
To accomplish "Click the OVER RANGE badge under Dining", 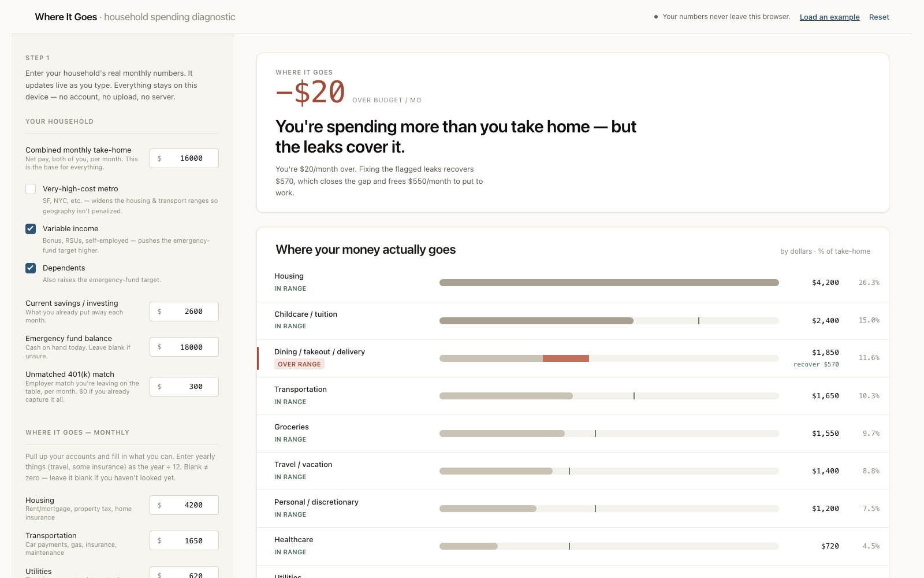I will [x=299, y=364].
